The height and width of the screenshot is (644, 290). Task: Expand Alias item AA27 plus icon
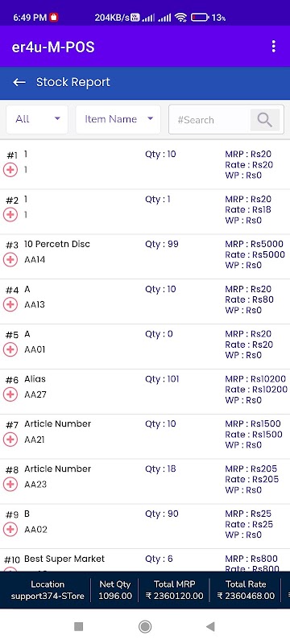pyautogui.click(x=10, y=394)
